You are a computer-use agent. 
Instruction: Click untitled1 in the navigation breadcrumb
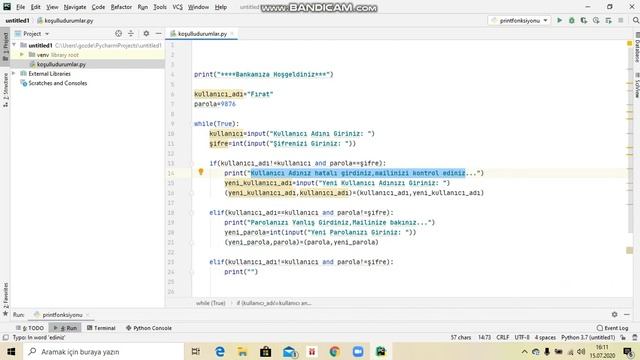[17, 20]
